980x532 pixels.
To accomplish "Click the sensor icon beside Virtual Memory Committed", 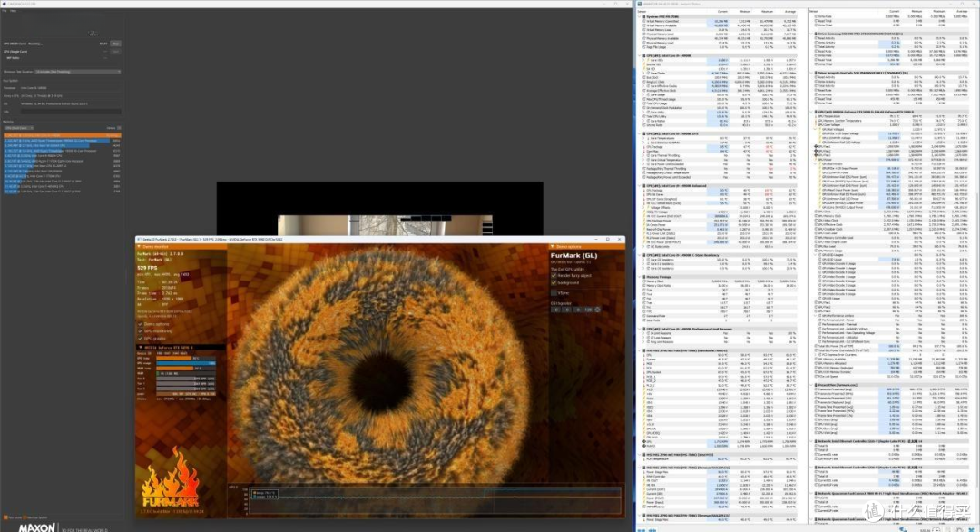I will coord(644,21).
